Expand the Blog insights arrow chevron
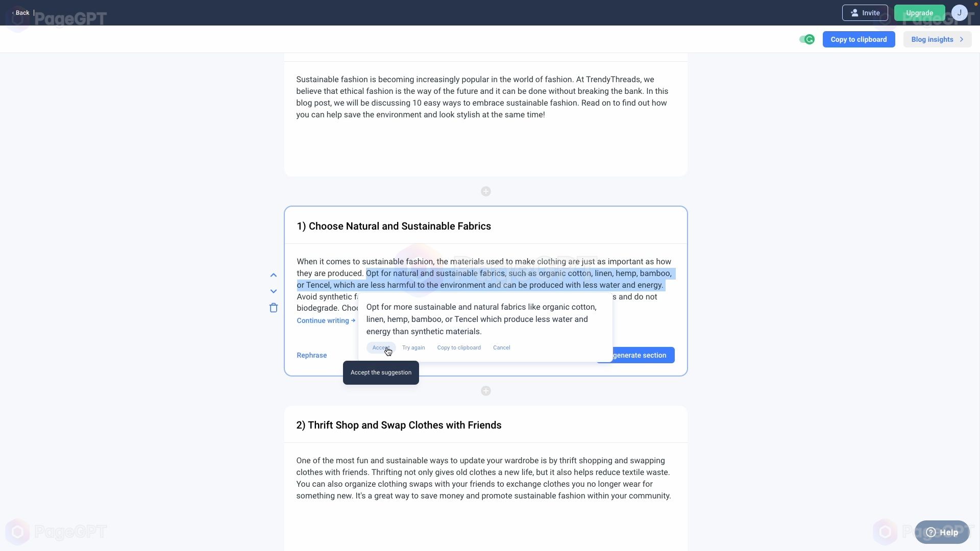The image size is (980, 551). [963, 39]
